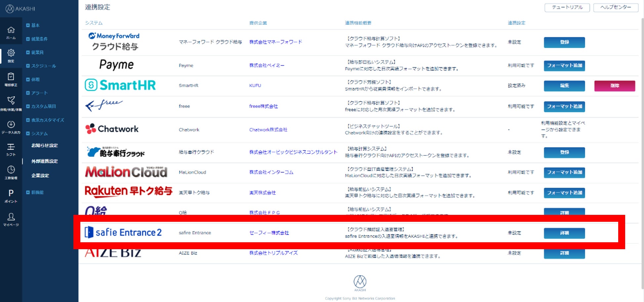This screenshot has width=644, height=302.
Task: Click フォーマット追加 for Payme
Action: point(564,66)
